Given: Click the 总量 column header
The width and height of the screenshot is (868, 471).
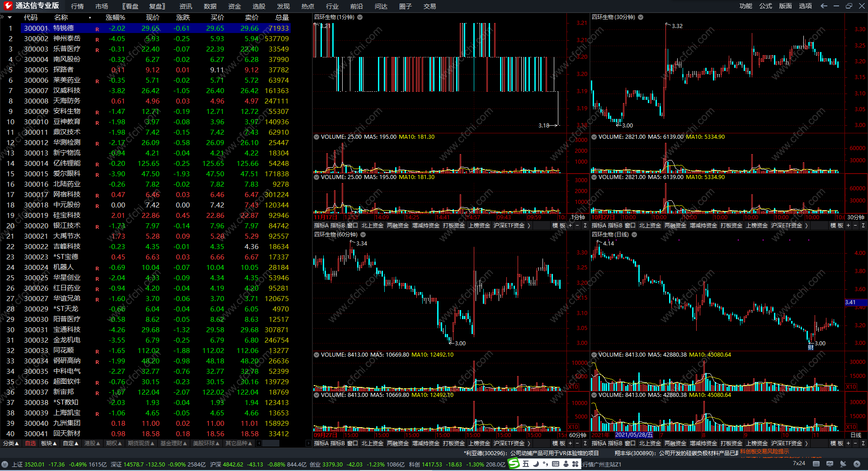Looking at the screenshot, I should pos(282,18).
